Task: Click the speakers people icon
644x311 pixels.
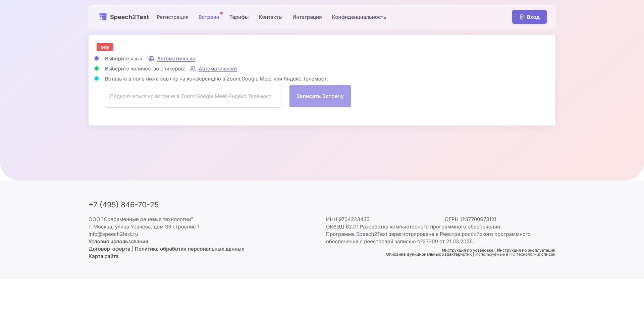Action: (x=193, y=69)
